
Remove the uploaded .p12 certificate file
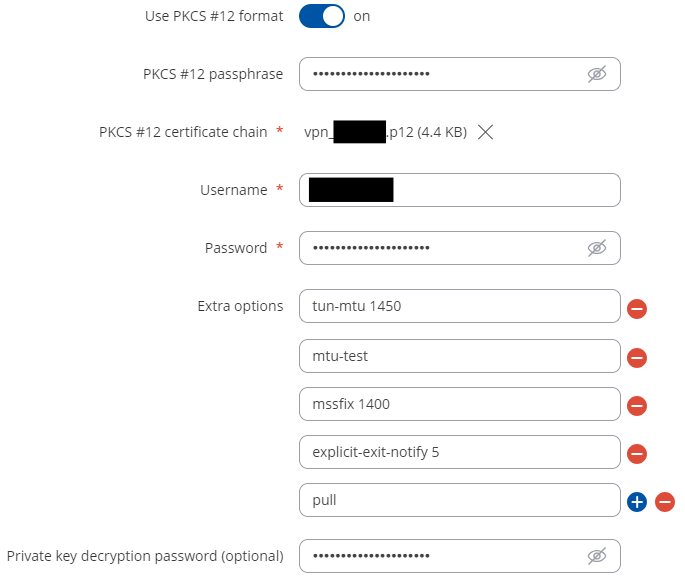[x=485, y=132]
